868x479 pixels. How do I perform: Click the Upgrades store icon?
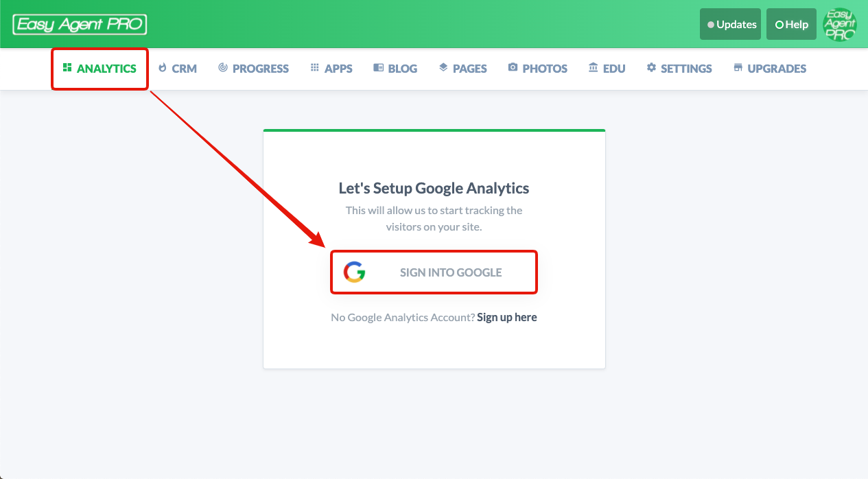pyautogui.click(x=738, y=68)
